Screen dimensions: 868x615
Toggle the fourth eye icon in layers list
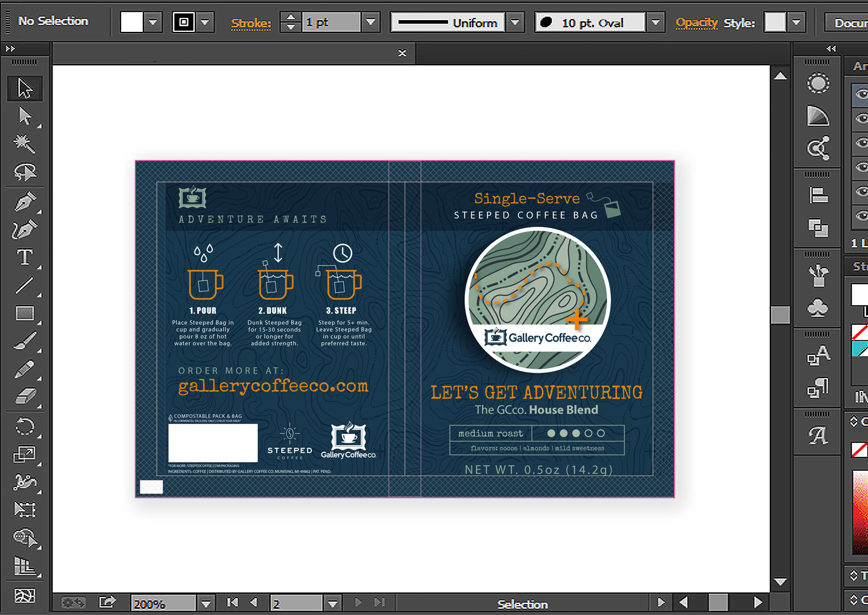pos(861,168)
